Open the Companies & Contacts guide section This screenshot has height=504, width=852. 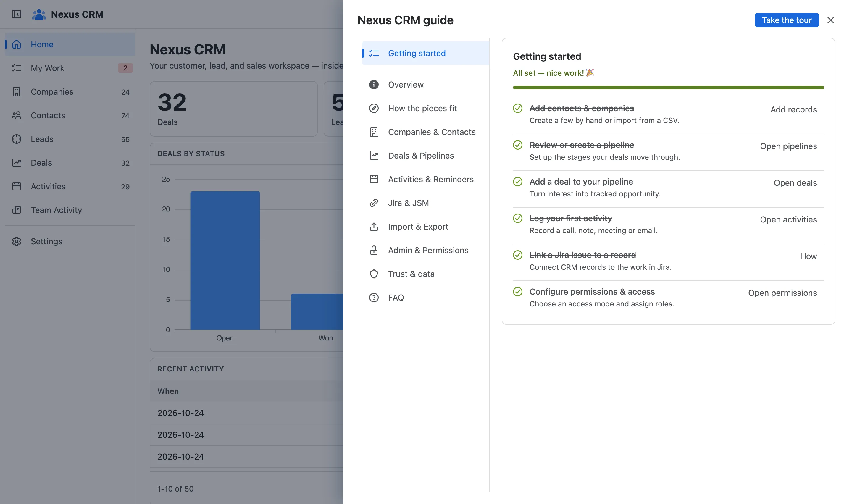[425, 132]
